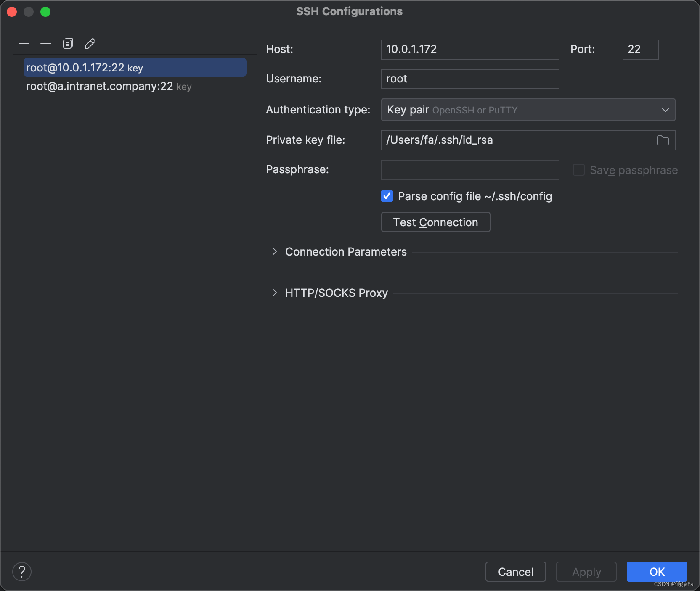
Task: Open Authentication type Key pair combo box
Action: click(528, 110)
